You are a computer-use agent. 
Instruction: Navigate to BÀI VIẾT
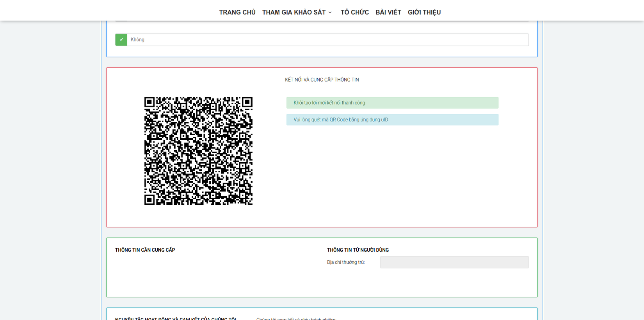coord(388,12)
